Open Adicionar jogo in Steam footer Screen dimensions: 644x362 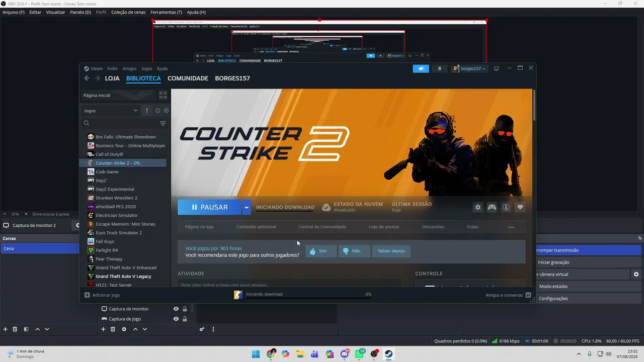(x=102, y=295)
